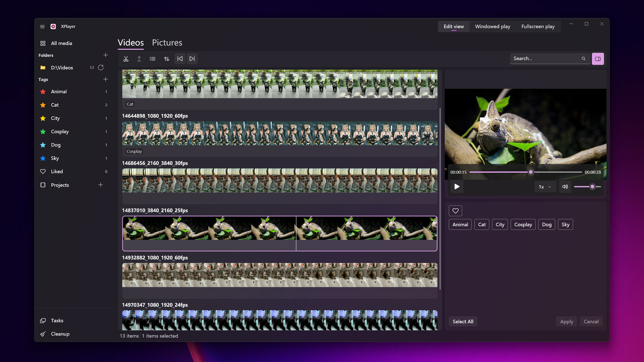644x362 pixels.
Task: Click the Select All button
Action: [463, 321]
